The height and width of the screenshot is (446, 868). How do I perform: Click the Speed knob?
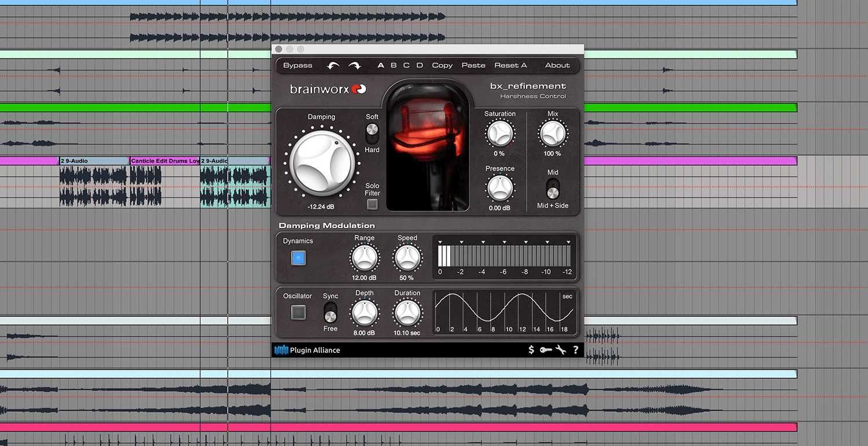click(407, 258)
